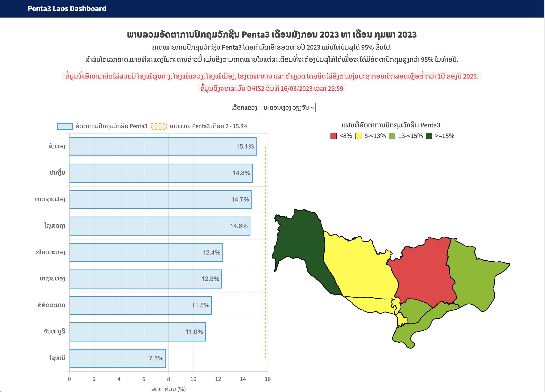The width and height of the screenshot is (545, 392).
Task: Click the 14.8% bar
Action: (161, 173)
